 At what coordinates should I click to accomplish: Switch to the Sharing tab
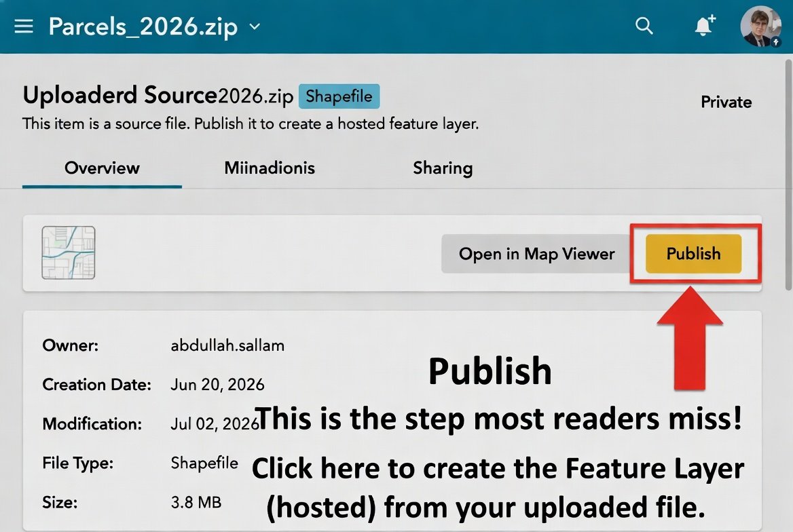(x=443, y=168)
